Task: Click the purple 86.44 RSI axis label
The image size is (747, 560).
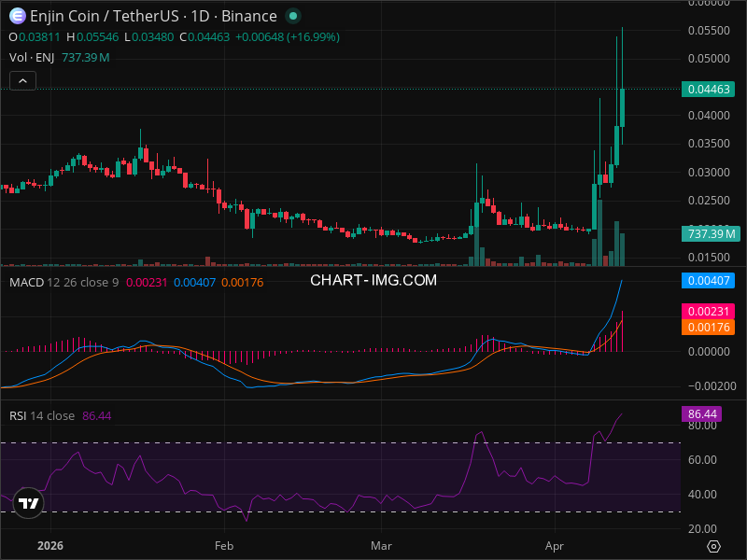Action: [x=702, y=413]
